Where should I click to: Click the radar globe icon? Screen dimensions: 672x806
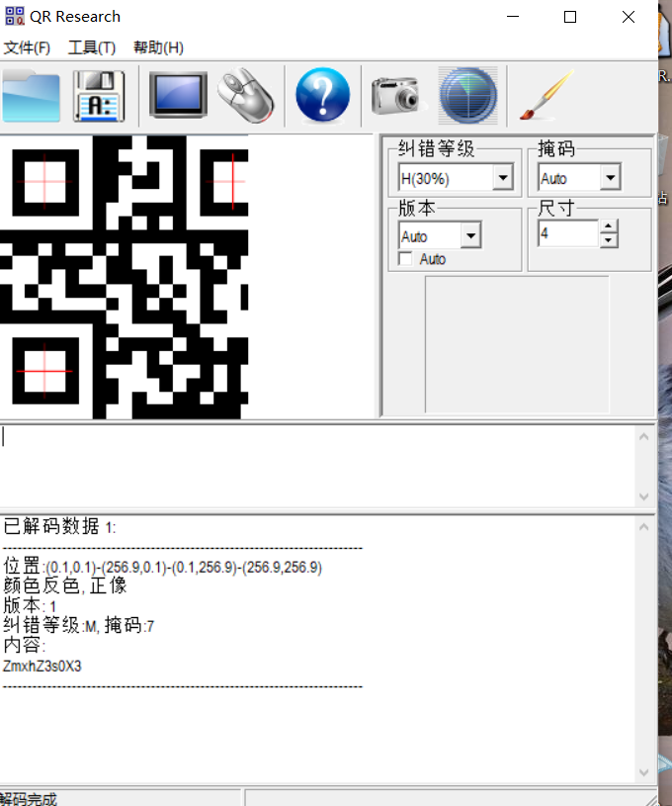(x=467, y=96)
